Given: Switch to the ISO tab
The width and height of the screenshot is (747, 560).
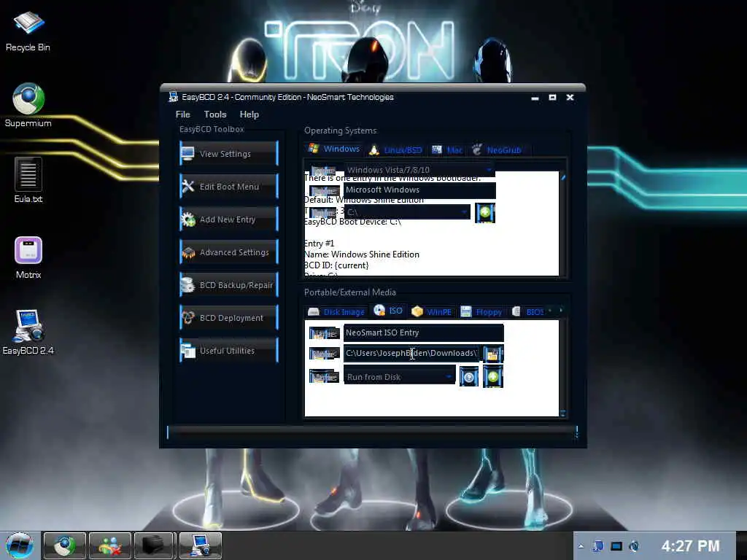Looking at the screenshot, I should (389, 311).
